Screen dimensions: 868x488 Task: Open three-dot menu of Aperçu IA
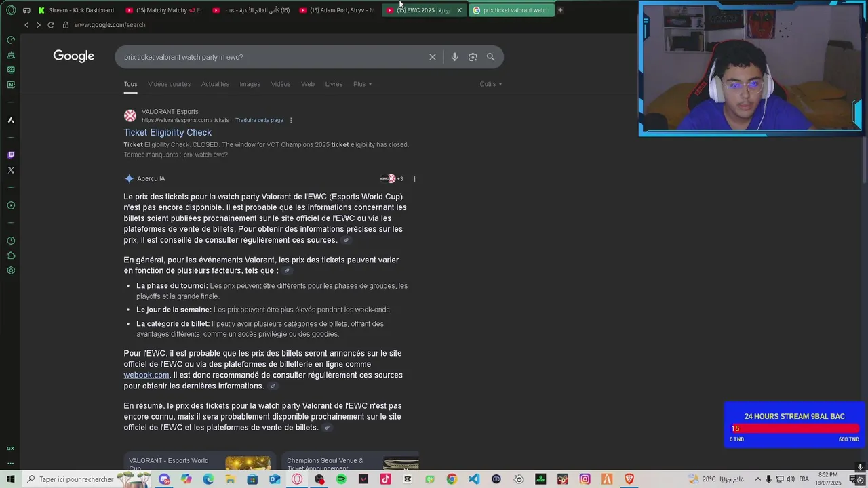414,179
